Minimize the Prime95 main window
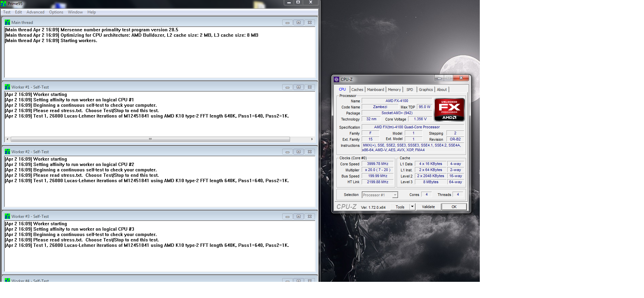 (289, 2)
